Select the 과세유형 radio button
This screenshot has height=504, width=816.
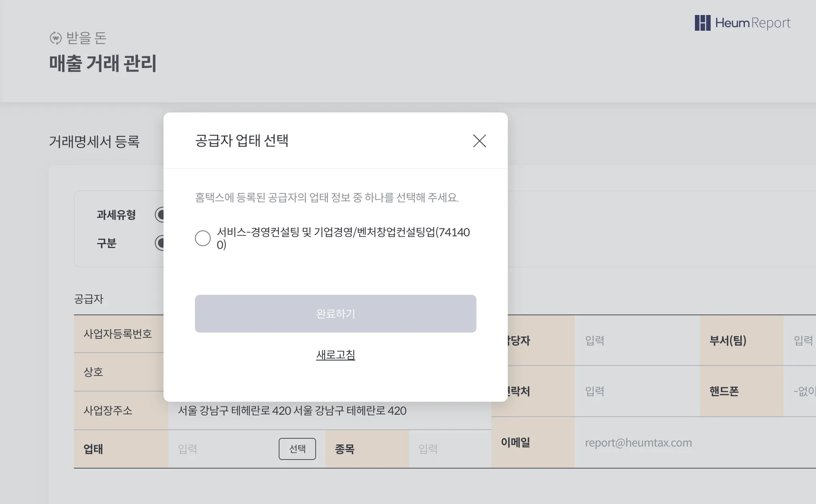click(x=160, y=215)
